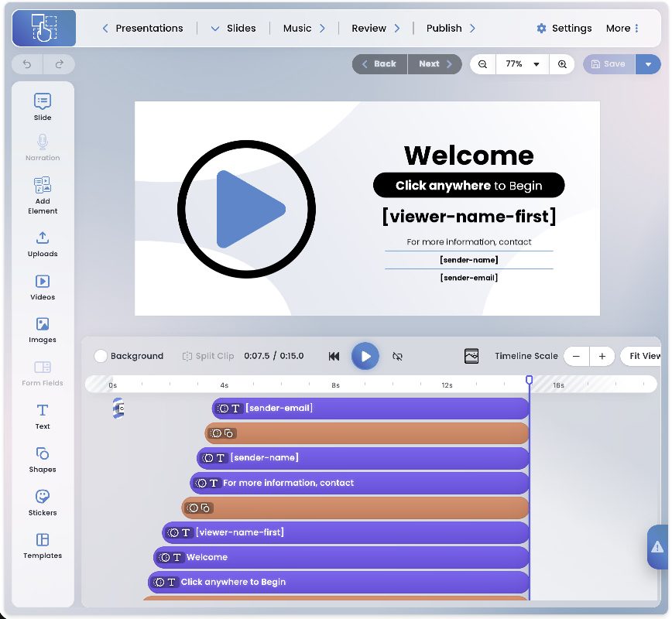
Task: Select the second orange shape clip
Action: coord(355,508)
